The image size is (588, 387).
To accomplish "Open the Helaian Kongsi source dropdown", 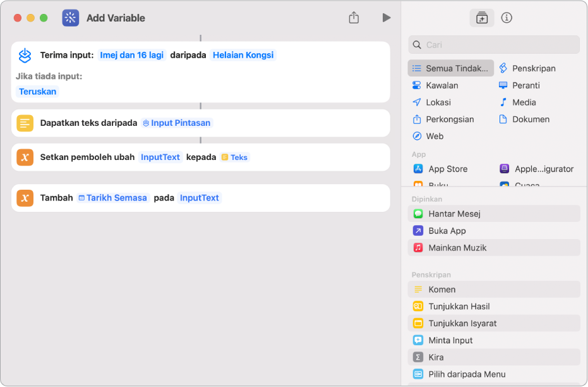I will click(243, 55).
